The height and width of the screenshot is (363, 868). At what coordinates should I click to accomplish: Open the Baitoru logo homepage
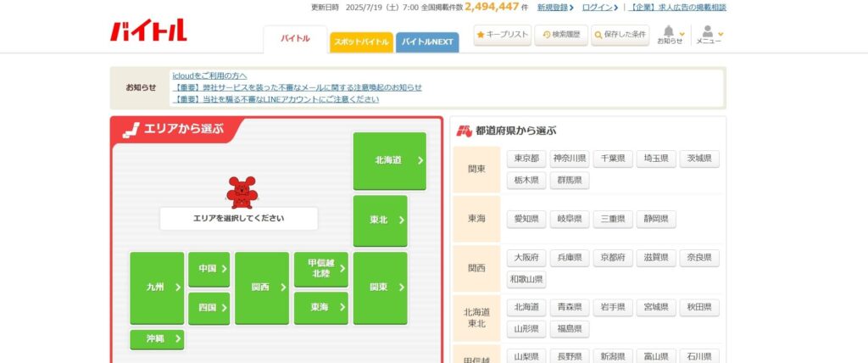click(x=148, y=31)
